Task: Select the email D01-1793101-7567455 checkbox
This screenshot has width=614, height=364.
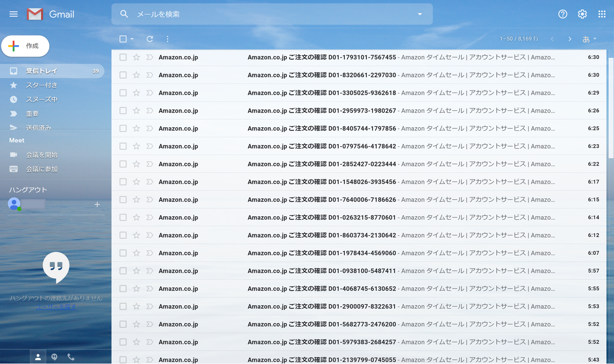Action: click(123, 57)
